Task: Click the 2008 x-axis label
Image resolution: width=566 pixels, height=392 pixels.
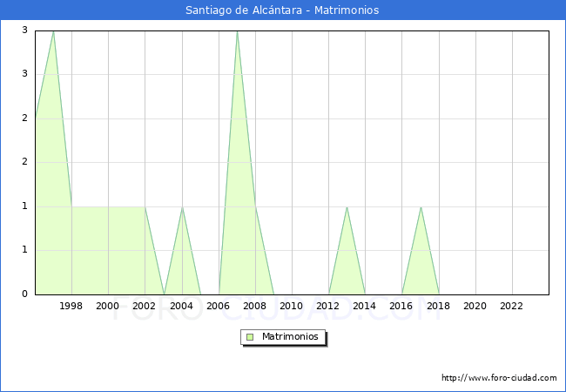Action: pos(255,306)
